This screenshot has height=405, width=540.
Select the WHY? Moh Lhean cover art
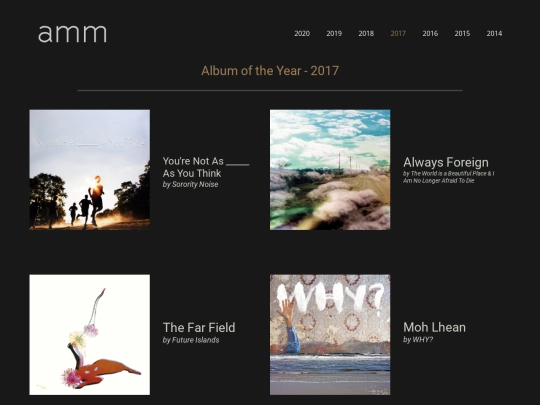tap(330, 335)
